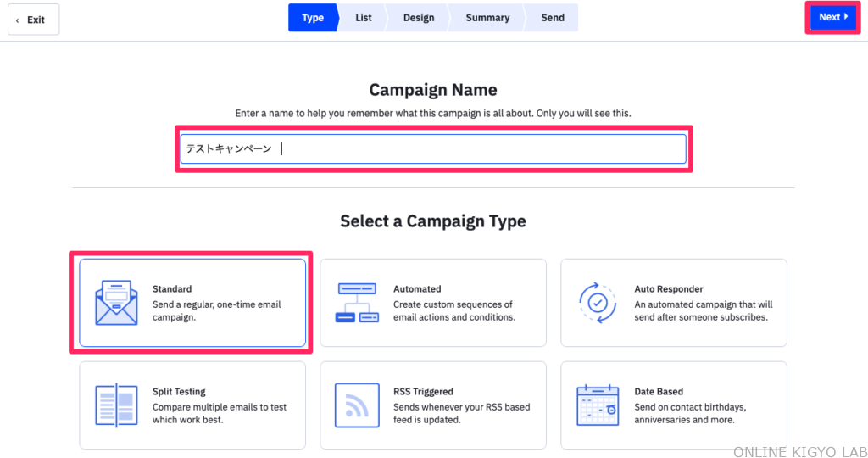
Task: Select the Standard campaign type card
Action: (192, 303)
